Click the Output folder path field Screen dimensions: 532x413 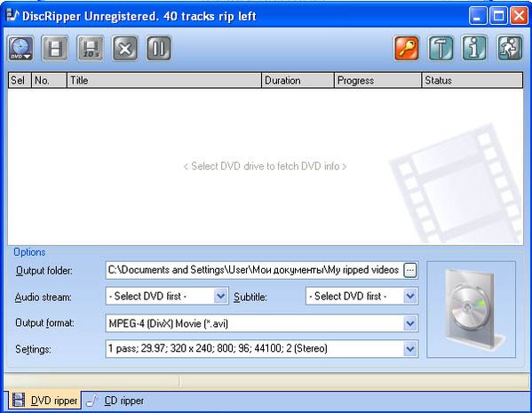tap(254, 270)
